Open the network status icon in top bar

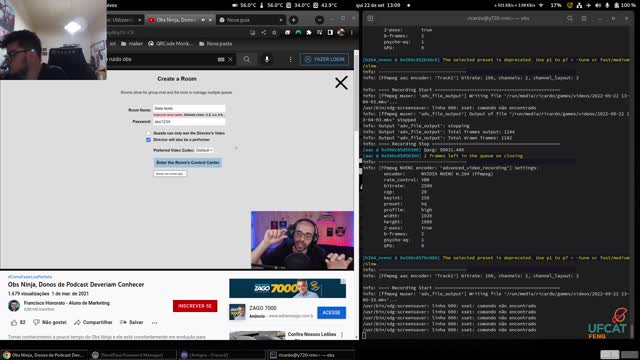click(579, 5)
